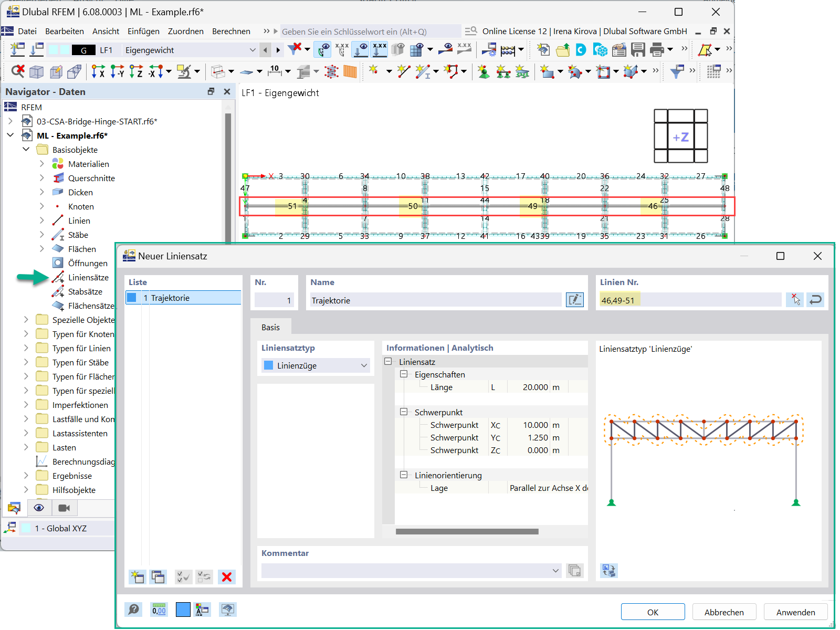This screenshot has width=840, height=630.
Task: Toggle the Navigator display eye tab
Action: point(39,508)
